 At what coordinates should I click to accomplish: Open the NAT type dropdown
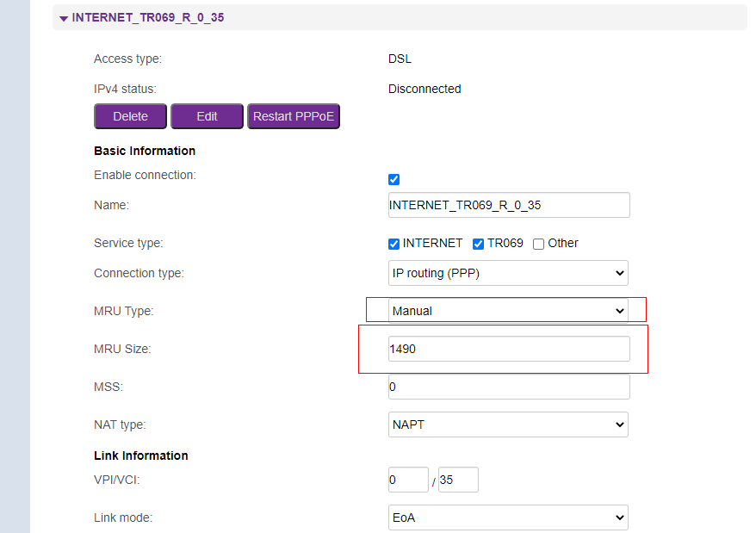(508, 425)
